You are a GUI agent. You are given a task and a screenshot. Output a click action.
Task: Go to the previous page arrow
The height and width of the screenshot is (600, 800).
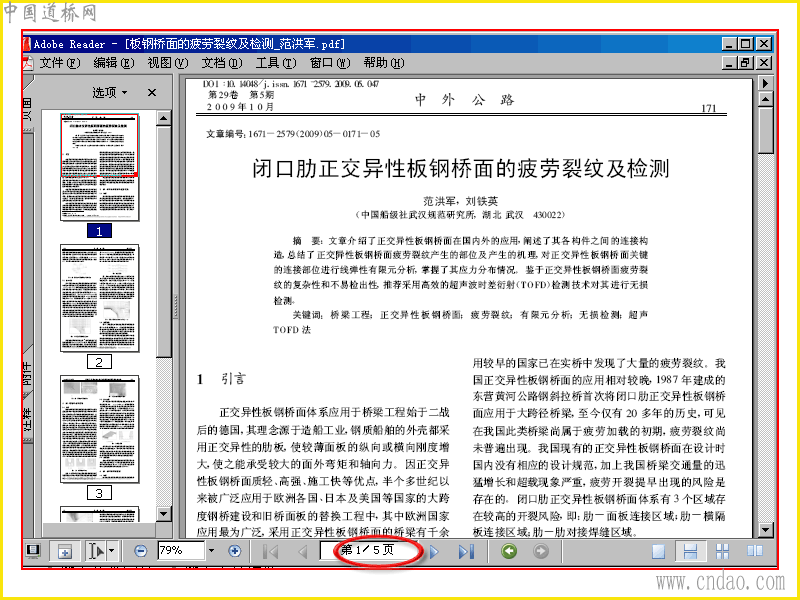303,552
